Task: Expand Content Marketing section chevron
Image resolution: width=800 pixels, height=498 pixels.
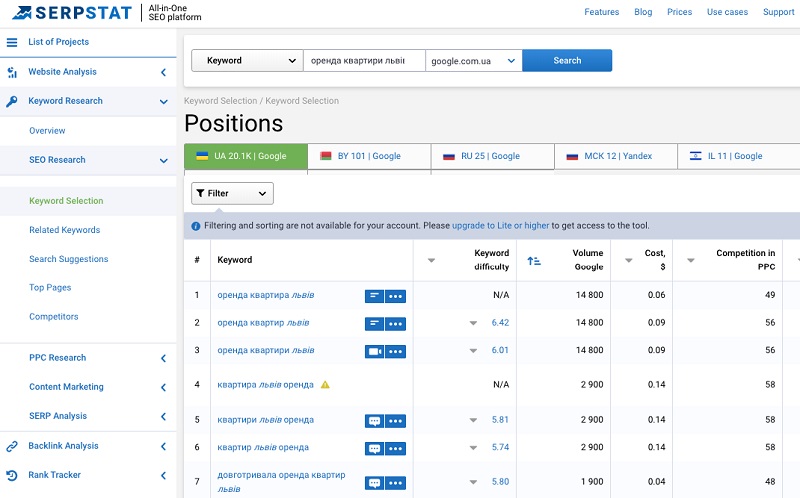Action: coord(163,387)
